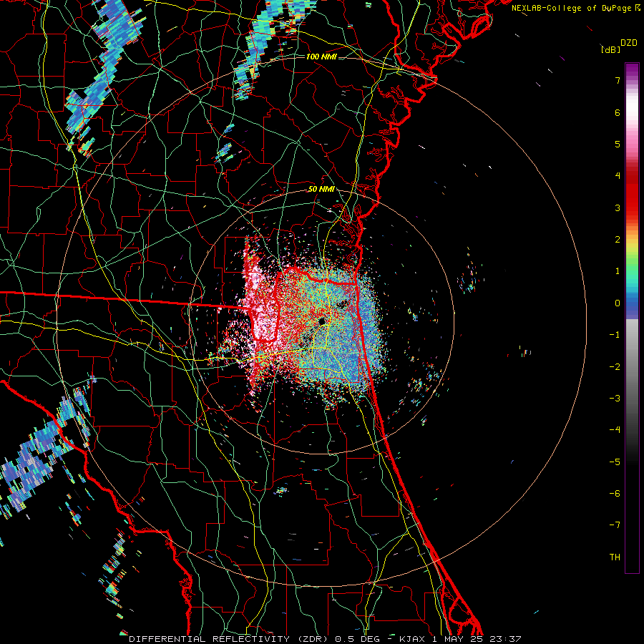The height and width of the screenshot is (644, 644).
Task: Click the DIFFERENTIAL REFLECTIVITY (ZDR) product title
Action: coord(230,639)
